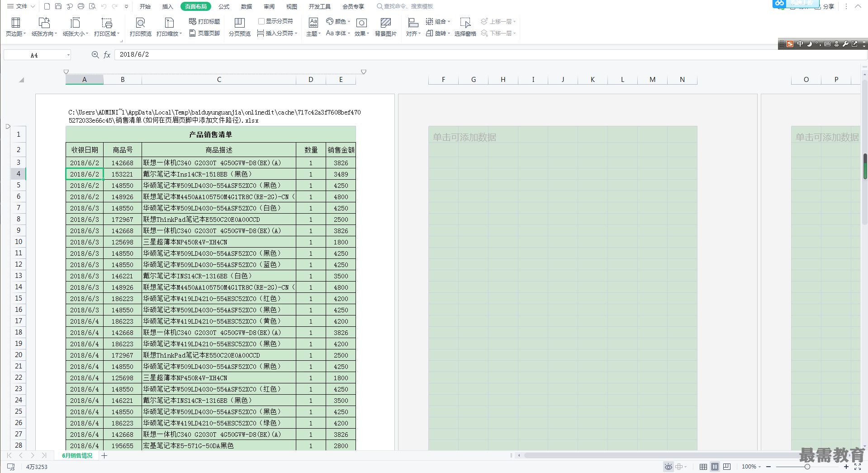Viewport: 868px width, 473px height.
Task: Open the Aa 字体 theme fonts dropdown
Action: click(338, 33)
